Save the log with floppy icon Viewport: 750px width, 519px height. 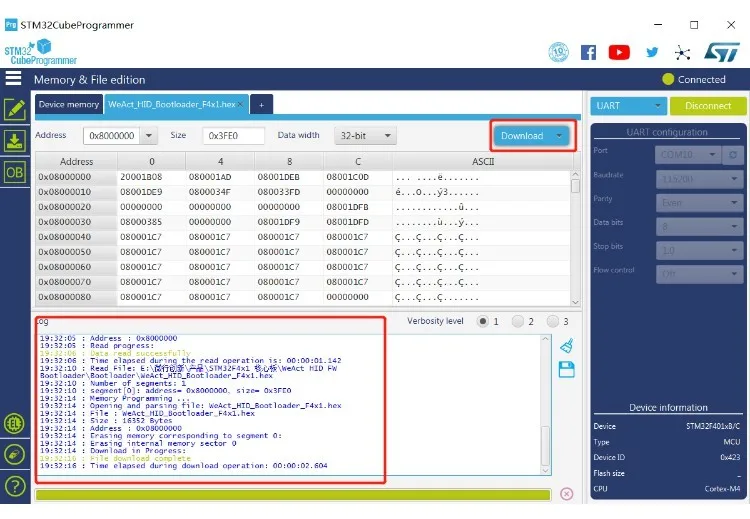click(567, 369)
